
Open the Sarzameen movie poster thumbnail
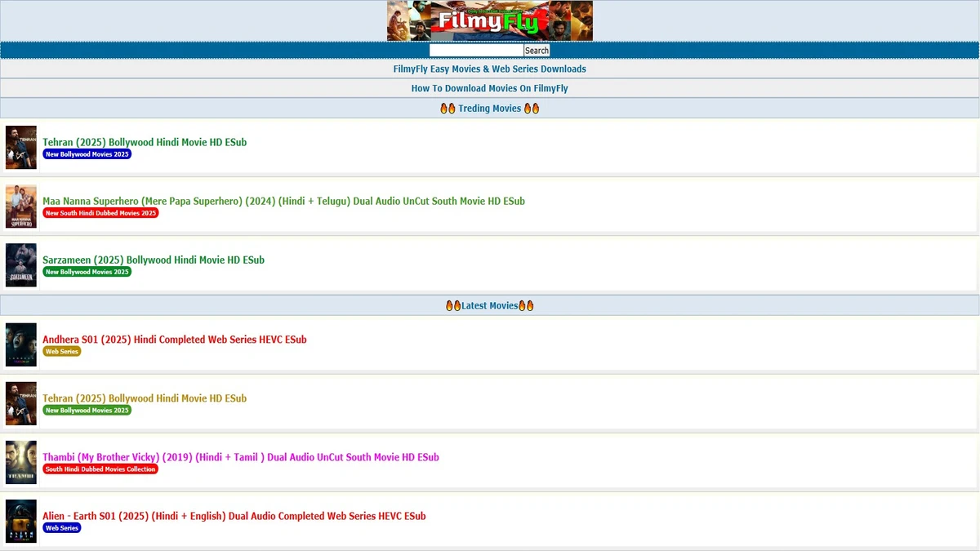21,265
